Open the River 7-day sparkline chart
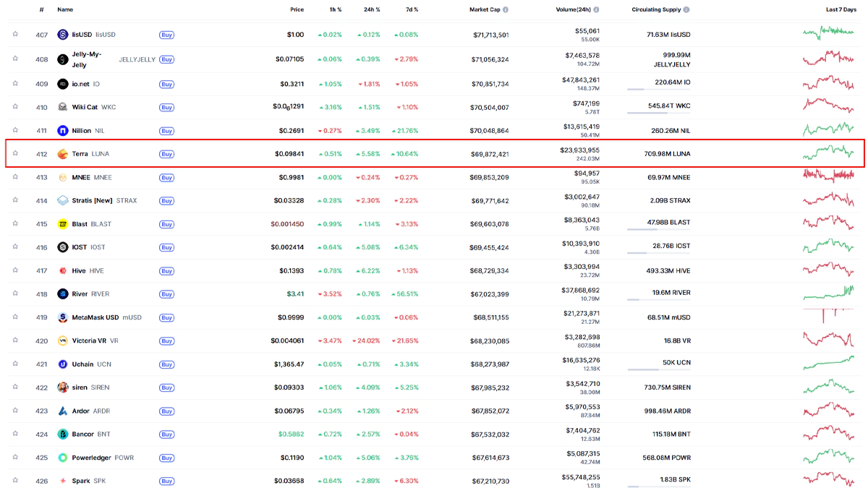Image resolution: width=868 pixels, height=488 pixels. [828, 294]
